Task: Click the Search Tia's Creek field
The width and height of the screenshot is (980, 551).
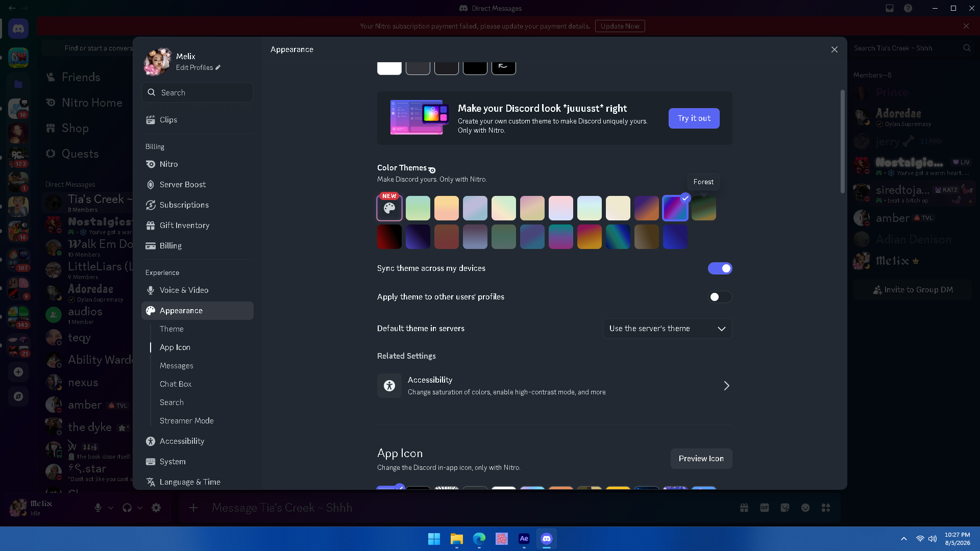Action: point(912,48)
